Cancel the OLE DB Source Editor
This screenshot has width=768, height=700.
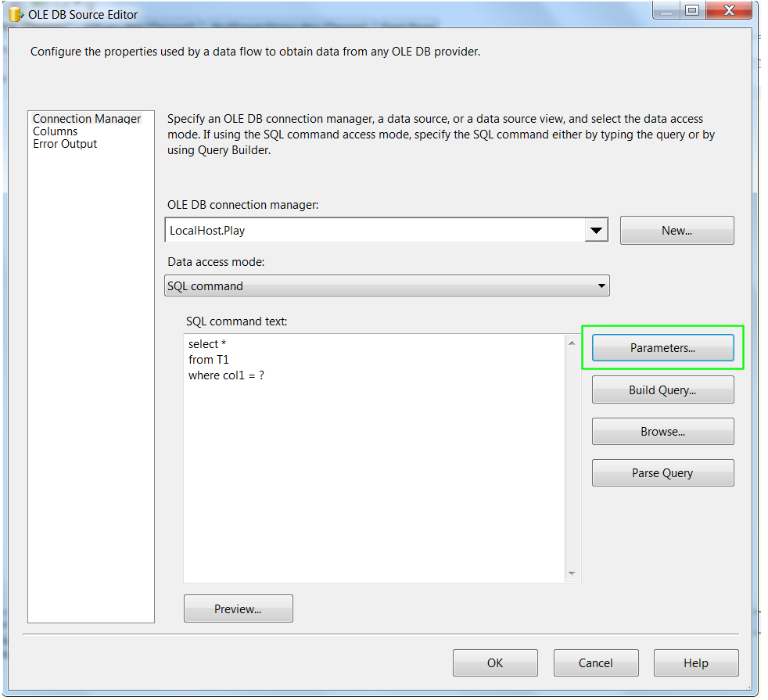click(596, 662)
